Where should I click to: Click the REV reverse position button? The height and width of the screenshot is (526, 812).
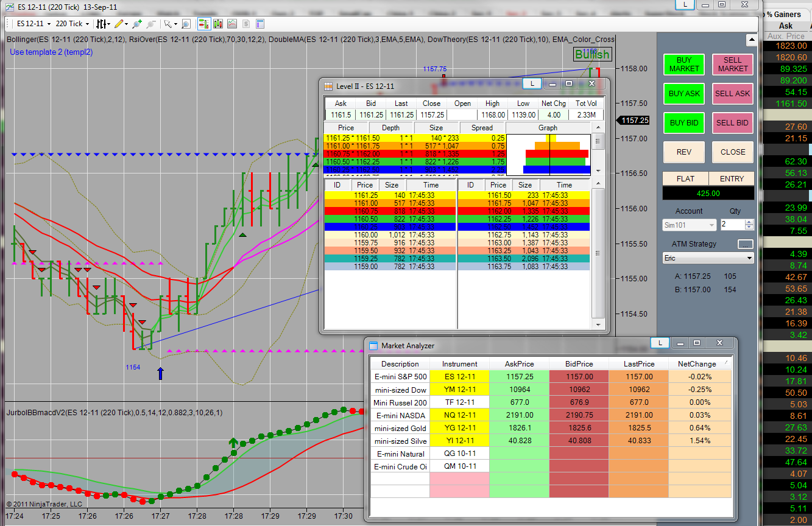pos(684,152)
